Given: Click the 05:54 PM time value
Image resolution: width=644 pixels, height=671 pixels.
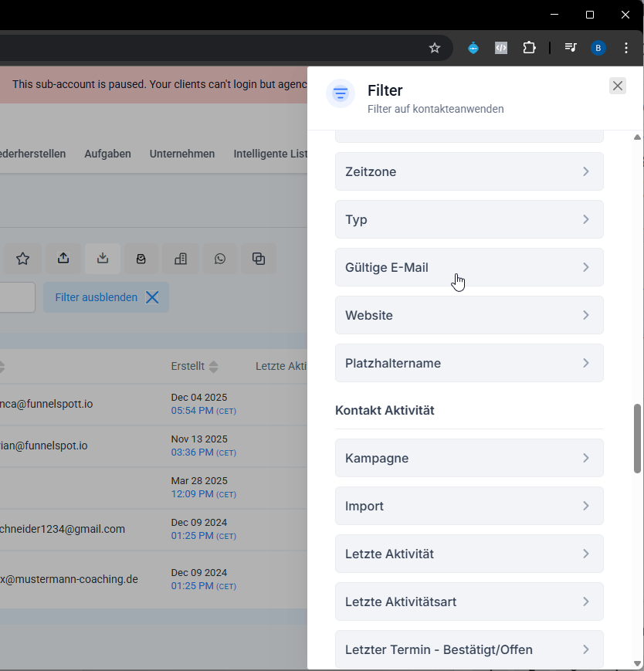Looking at the screenshot, I should 192,410.
